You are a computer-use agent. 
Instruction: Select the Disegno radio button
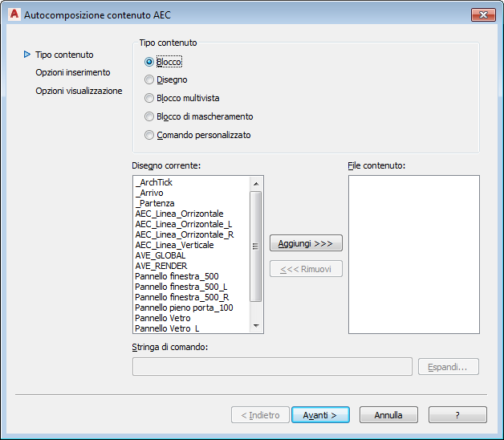149,79
